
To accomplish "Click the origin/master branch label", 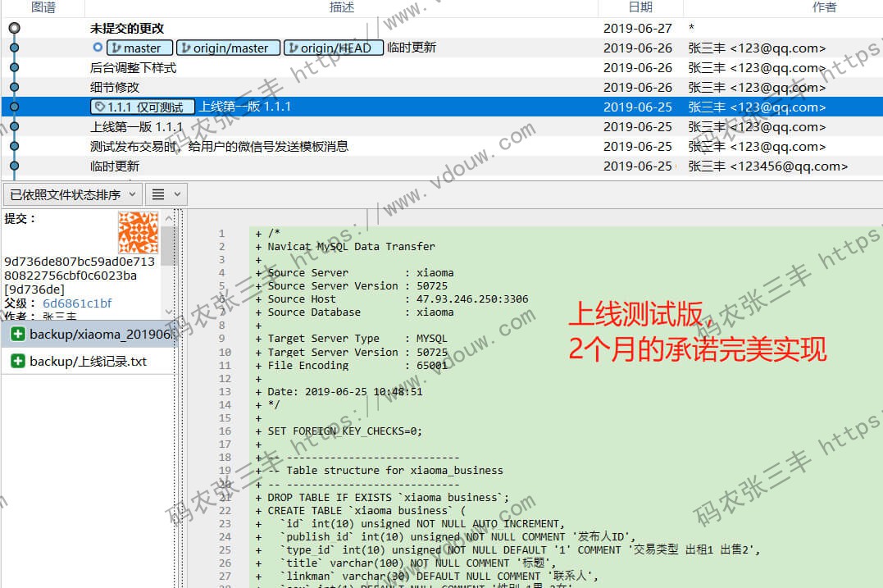I will 229,48.
